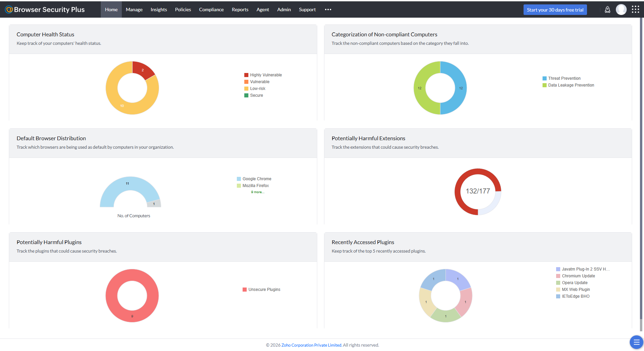
Task: Click the Potentially Harmful Extensions heading
Action: click(x=368, y=138)
